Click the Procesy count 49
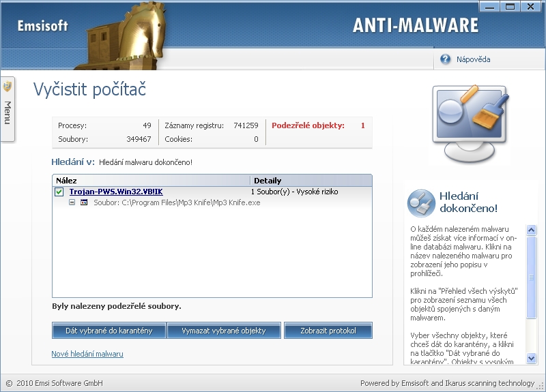This screenshot has height=392, width=546. coord(147,125)
